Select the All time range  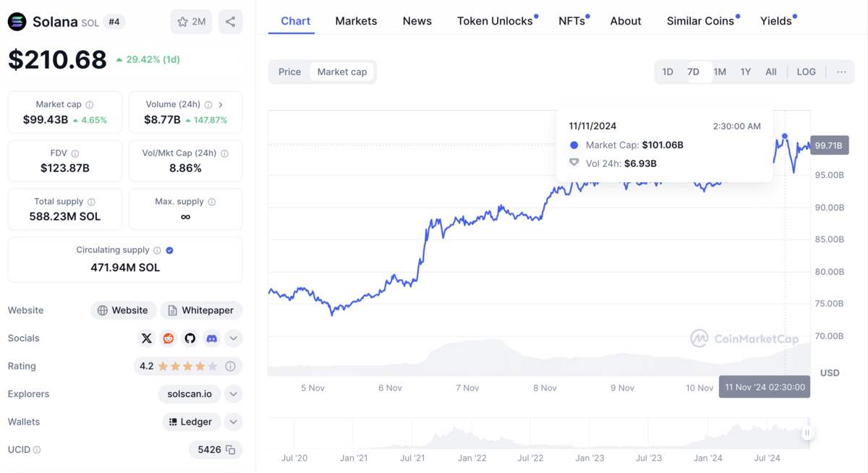pos(771,72)
